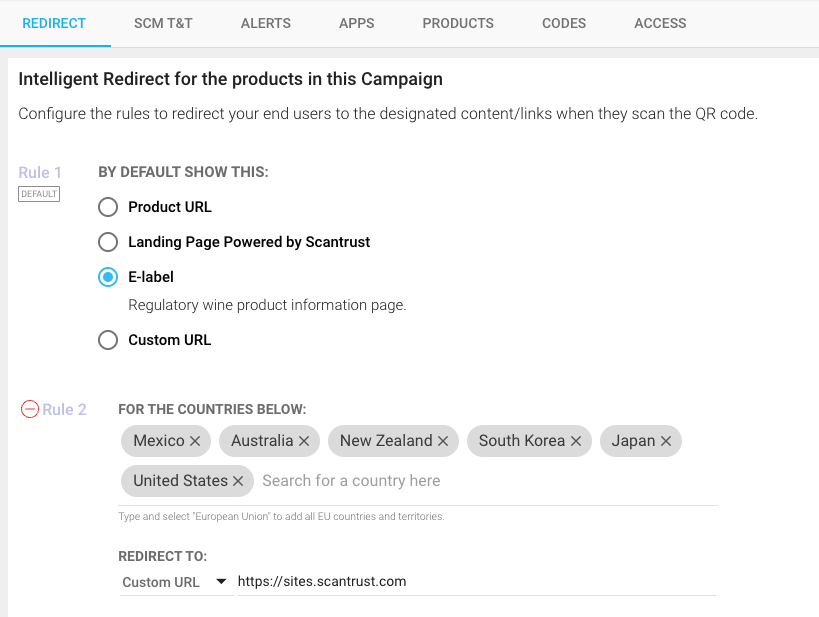Select the Custom URL radio button
Image resolution: width=819 pixels, height=617 pixels.
coord(108,340)
